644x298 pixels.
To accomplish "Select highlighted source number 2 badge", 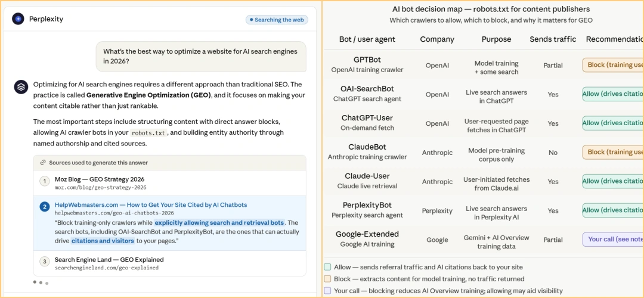I will click(44, 206).
